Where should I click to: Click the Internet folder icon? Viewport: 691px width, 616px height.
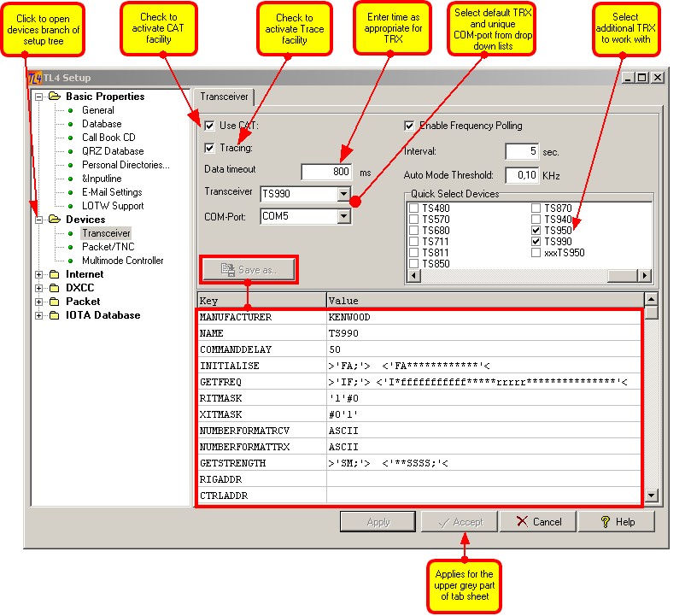(x=54, y=274)
